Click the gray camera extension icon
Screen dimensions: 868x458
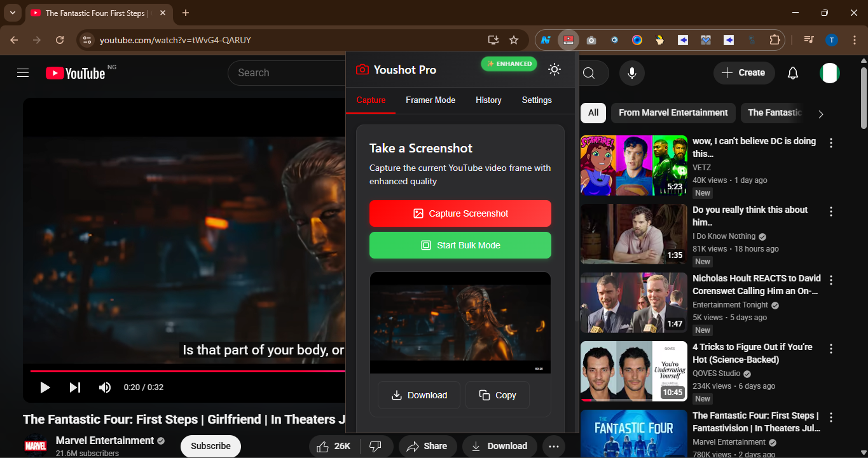(x=591, y=40)
